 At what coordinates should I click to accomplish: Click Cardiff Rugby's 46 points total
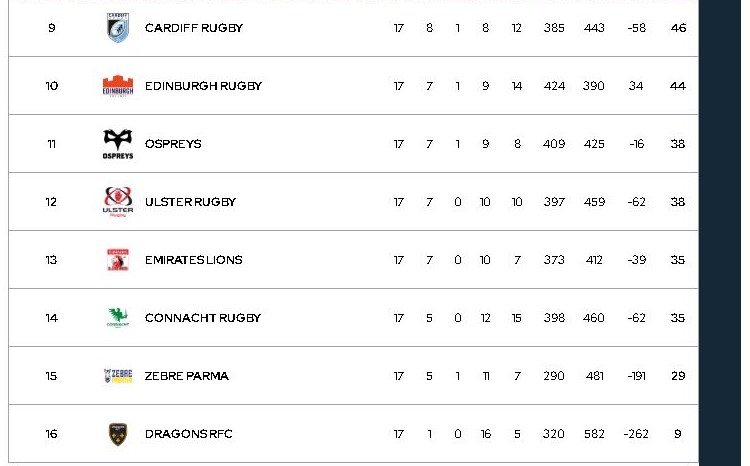(678, 28)
